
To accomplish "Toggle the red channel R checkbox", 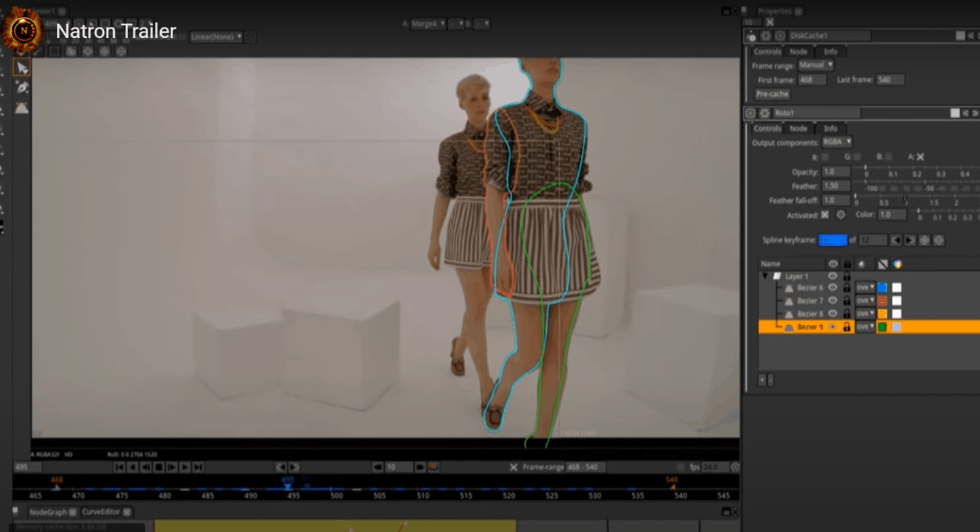I will click(825, 157).
